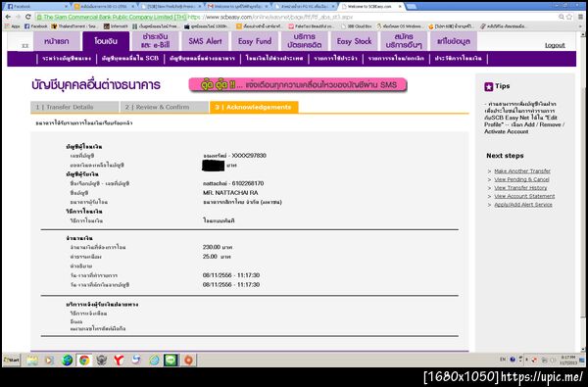Click View Pending & Cancel link
This screenshot has height=387, width=588.
click(521, 179)
